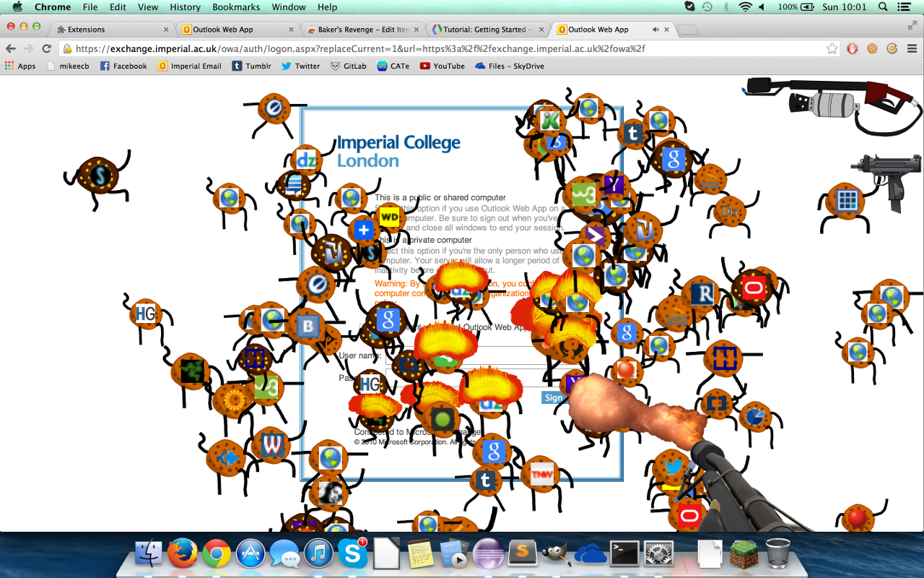Open Facebook bookmark
Screen dimensions: 924x578
(x=123, y=66)
